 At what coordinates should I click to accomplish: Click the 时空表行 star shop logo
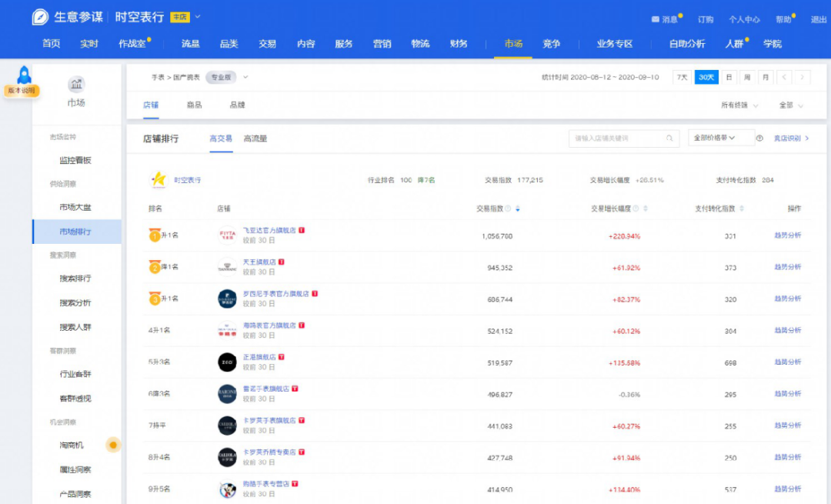[x=159, y=180]
